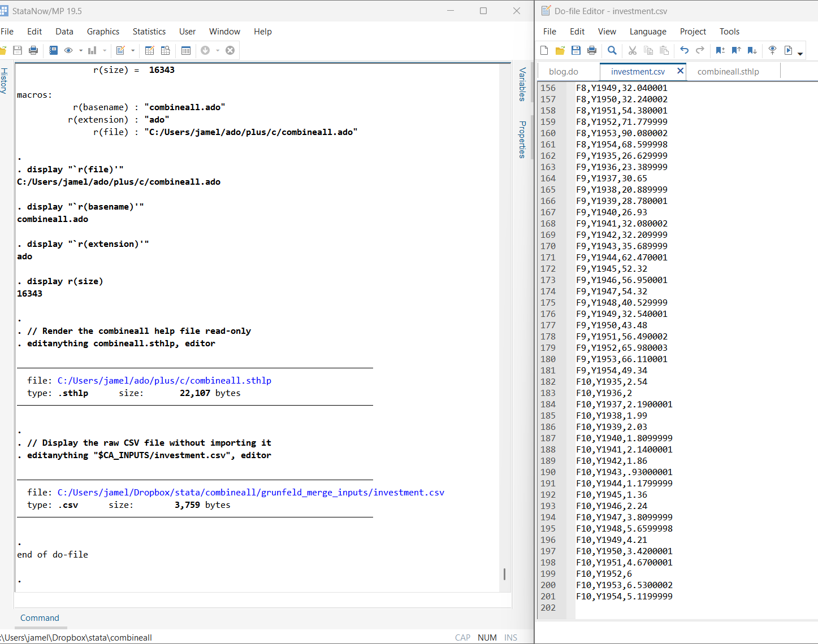Open a new Do-file Editor from Stata toolbar
Image resolution: width=818 pixels, height=644 pixels.
120,50
